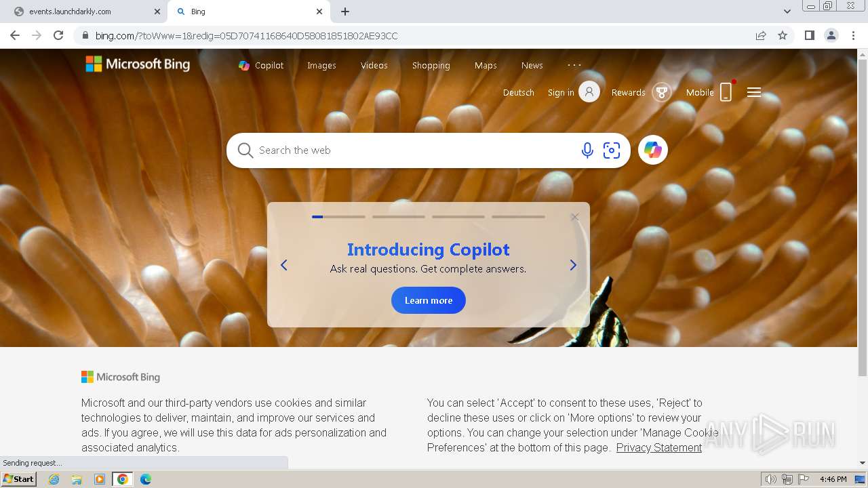The image size is (868, 488).
Task: Open the Rewards text link
Action: coord(629,93)
